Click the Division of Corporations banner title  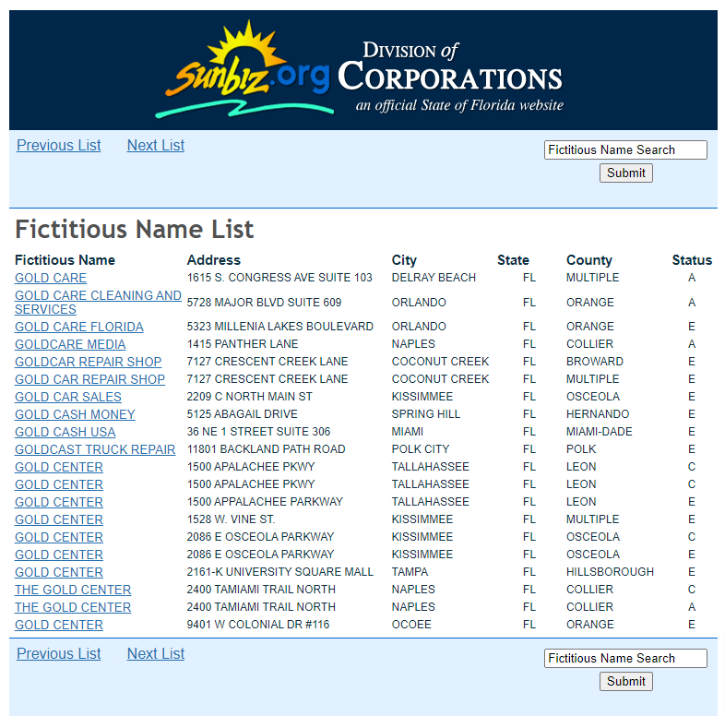click(450, 67)
